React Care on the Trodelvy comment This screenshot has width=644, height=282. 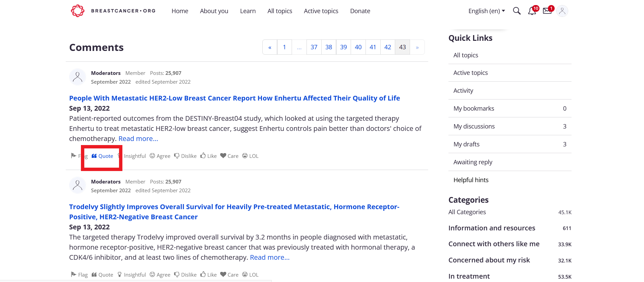[229, 275]
